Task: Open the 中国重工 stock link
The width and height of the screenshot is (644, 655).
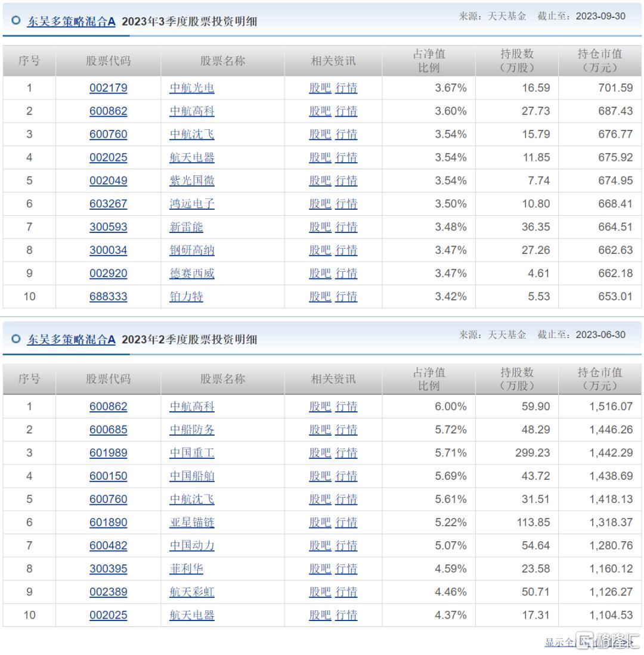Action: point(192,453)
